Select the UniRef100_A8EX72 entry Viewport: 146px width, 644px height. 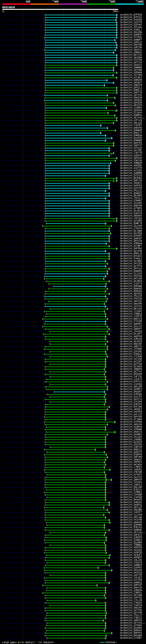click(x=131, y=347)
